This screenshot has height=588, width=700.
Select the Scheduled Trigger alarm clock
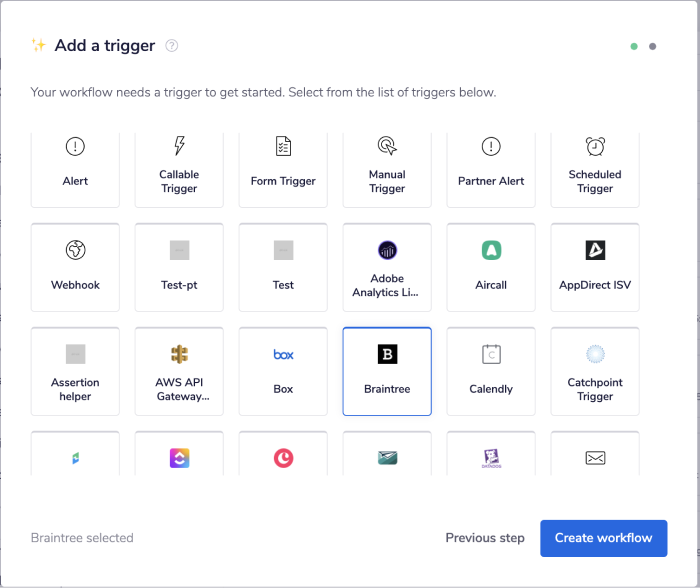[595, 147]
